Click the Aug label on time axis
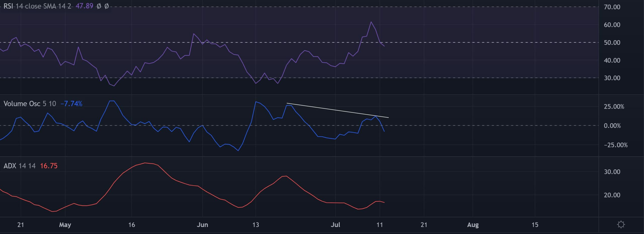The height and width of the screenshot is (234, 644). click(x=473, y=225)
